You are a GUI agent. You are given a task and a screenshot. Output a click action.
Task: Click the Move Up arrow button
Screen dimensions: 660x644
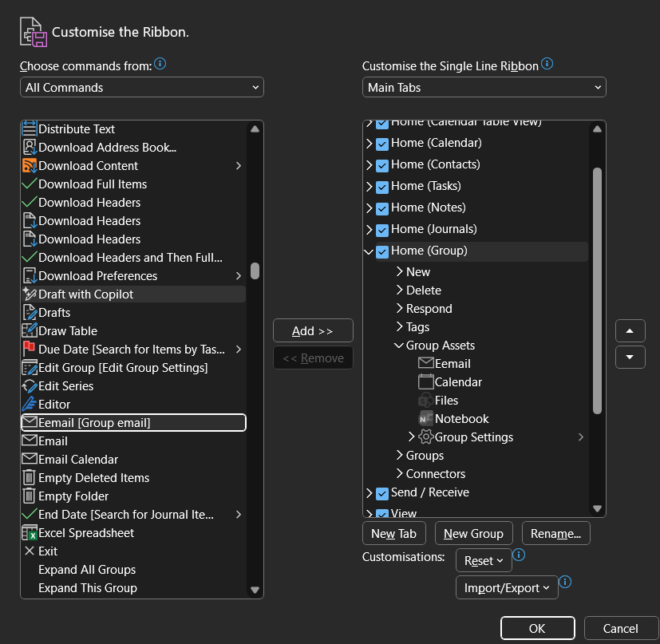(630, 331)
